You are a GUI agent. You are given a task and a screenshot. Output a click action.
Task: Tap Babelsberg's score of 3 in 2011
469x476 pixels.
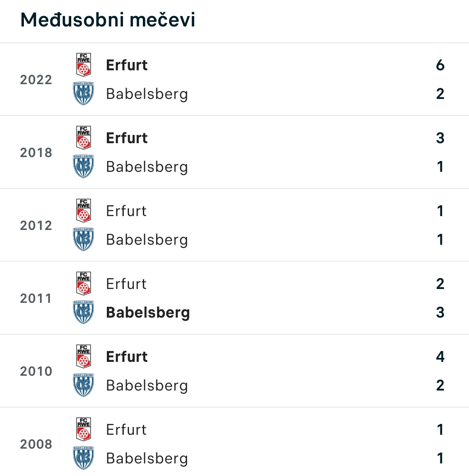click(440, 312)
